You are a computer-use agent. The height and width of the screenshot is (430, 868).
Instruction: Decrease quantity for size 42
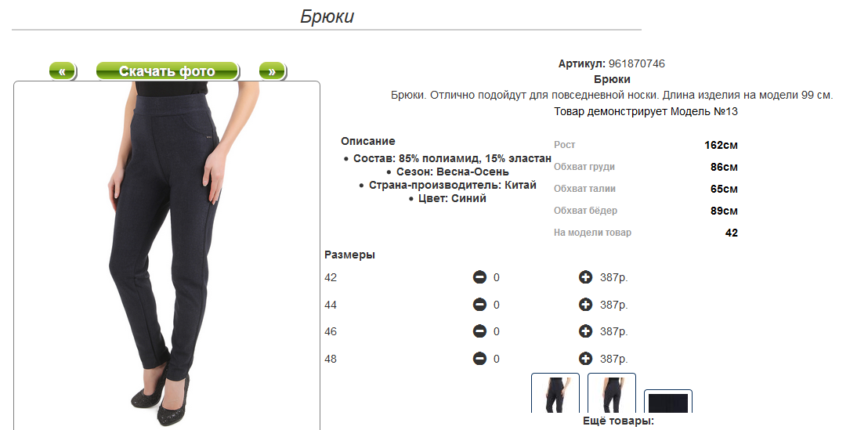tap(480, 276)
